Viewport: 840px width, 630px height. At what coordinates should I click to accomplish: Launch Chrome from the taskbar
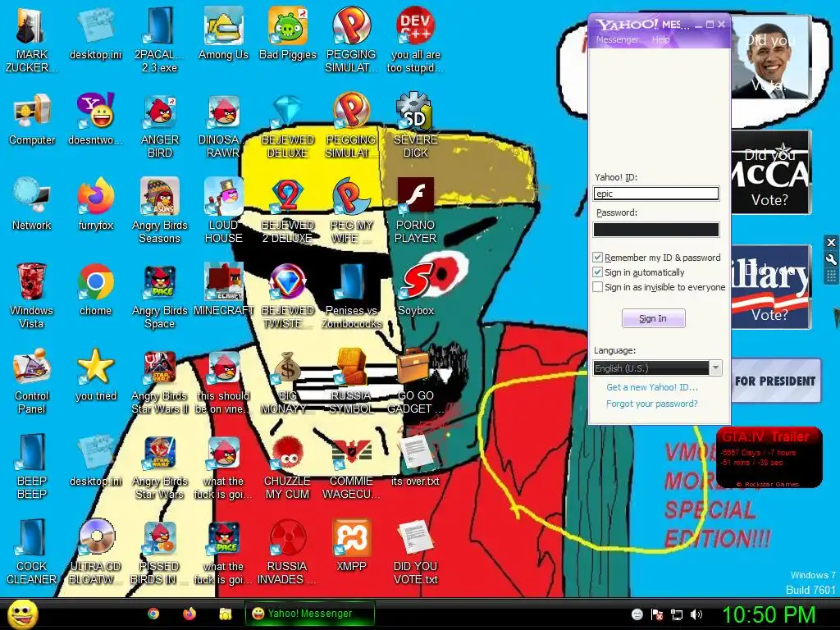click(x=153, y=614)
